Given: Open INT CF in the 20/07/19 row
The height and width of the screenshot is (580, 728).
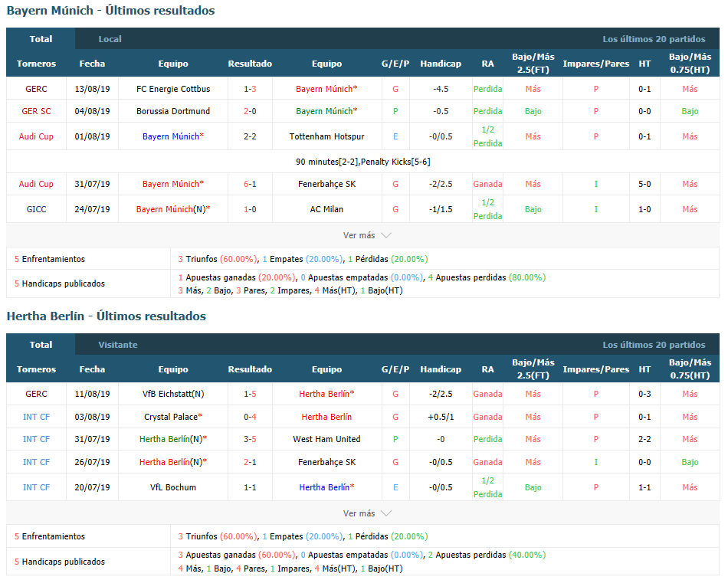Looking at the screenshot, I should click(x=36, y=487).
